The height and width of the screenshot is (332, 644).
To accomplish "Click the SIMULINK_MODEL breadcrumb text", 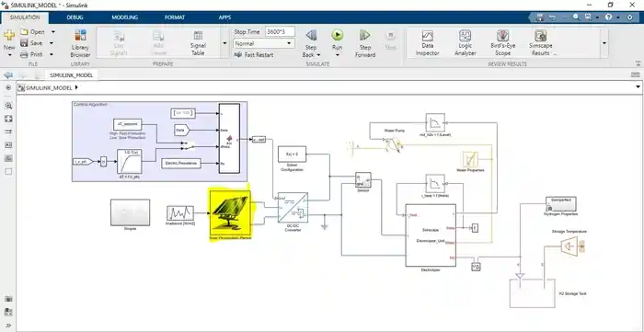I will pos(49,87).
